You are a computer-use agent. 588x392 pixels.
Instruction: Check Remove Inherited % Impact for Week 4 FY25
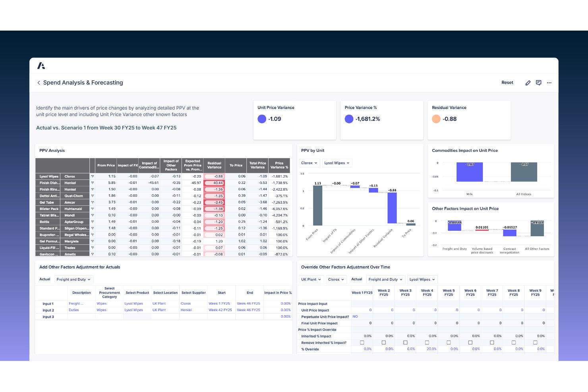pyautogui.click(x=427, y=342)
